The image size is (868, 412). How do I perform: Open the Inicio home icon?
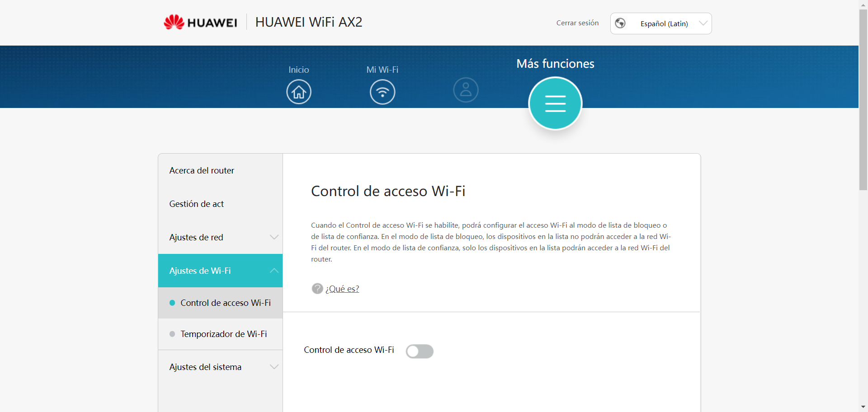pyautogui.click(x=299, y=92)
